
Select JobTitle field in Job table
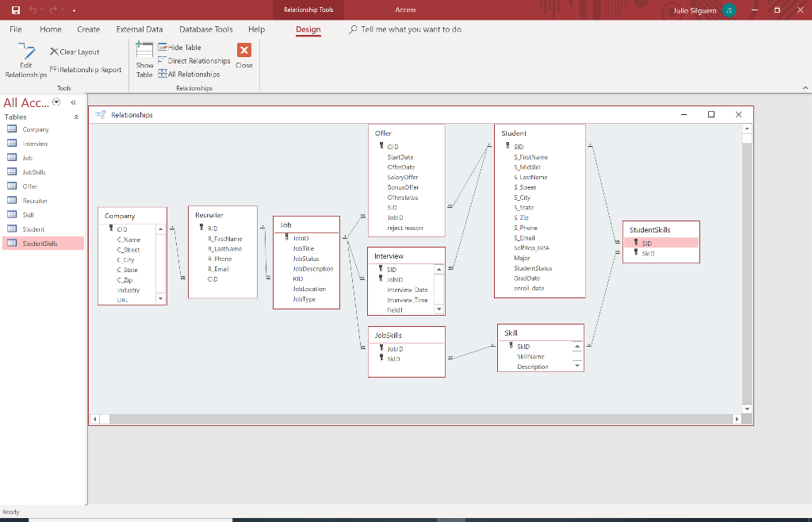pyautogui.click(x=303, y=248)
